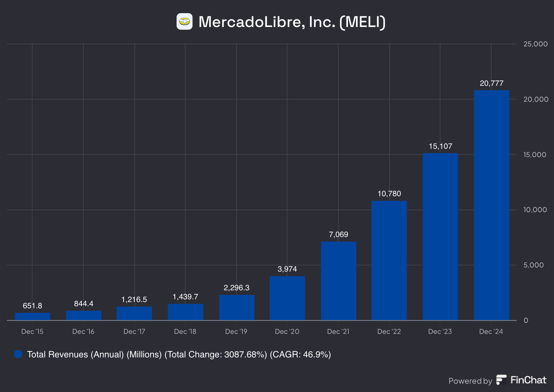
Task: Click the 10,000 y-axis label
Action: [535, 210]
